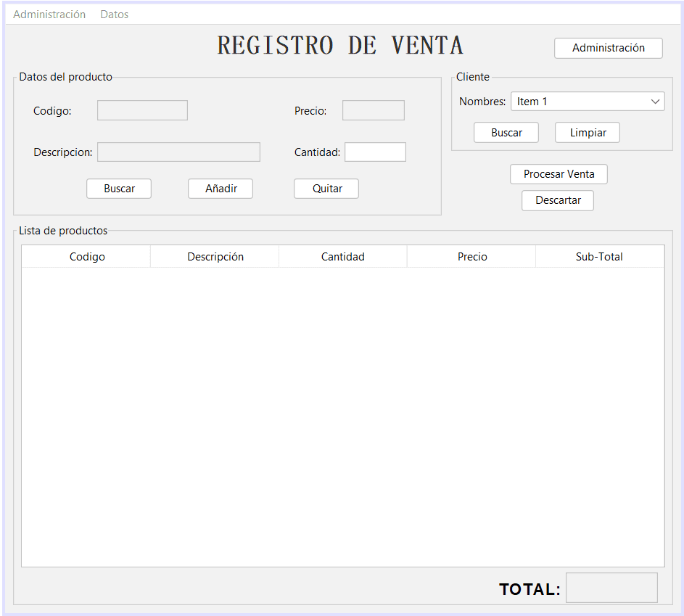Click the REGISTRO DE VENTA title
Viewport: 684px width, 616px height.
click(340, 46)
